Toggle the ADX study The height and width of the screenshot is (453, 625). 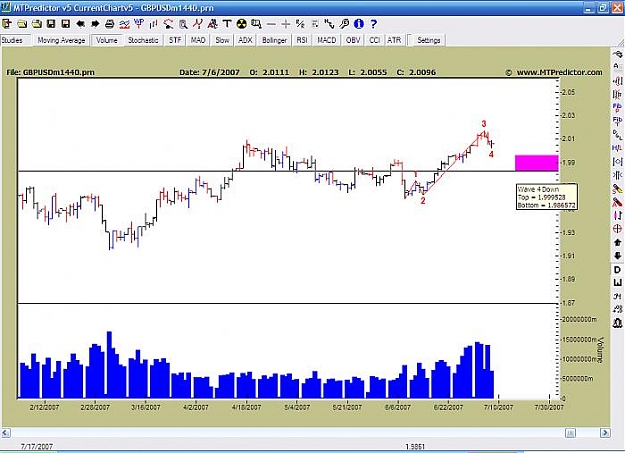[245, 40]
